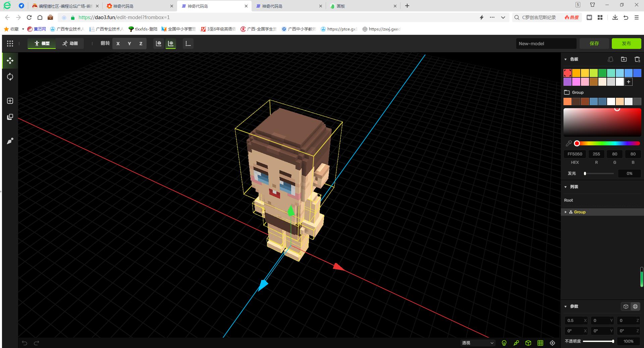
Task: Switch to the 模型 model tab
Action: (42, 44)
